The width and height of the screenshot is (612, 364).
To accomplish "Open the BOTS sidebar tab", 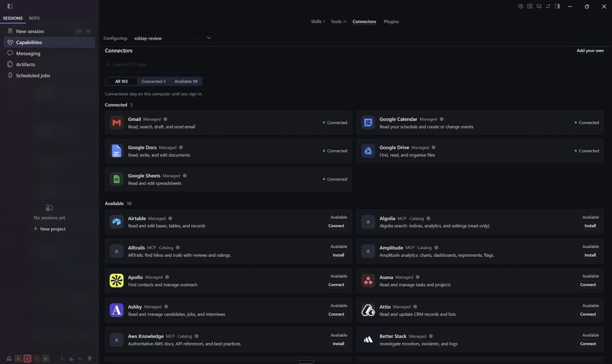I will pos(34,18).
